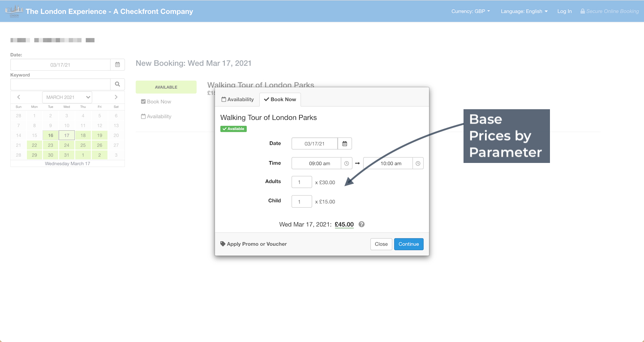Open the booking dialog date calendar icon
Viewport: 644px width, 342px height.
345,144
